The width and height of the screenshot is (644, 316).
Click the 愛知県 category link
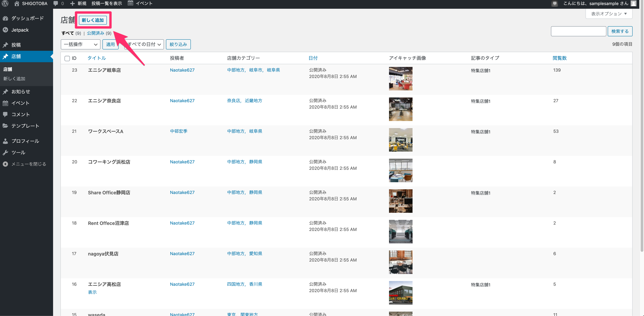tap(255, 253)
